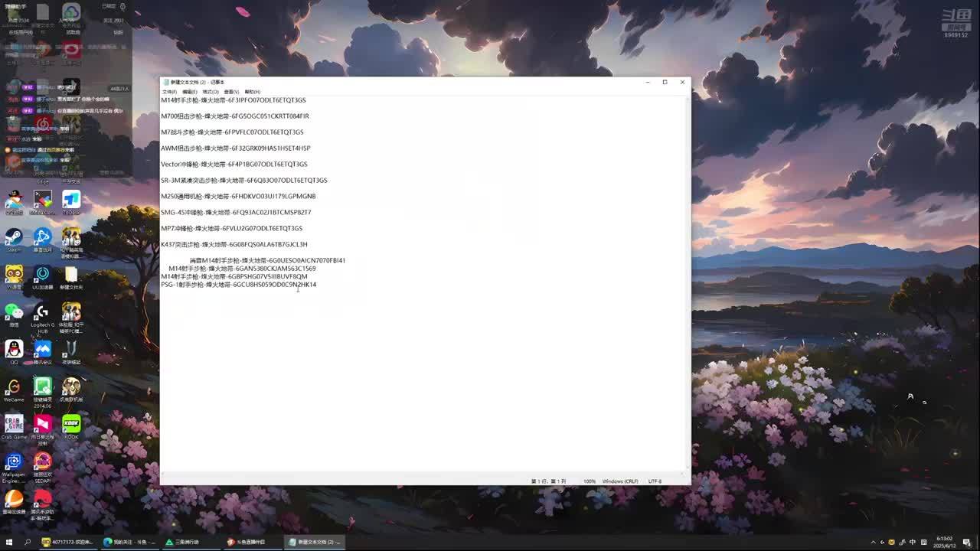Image resolution: width=980 pixels, height=551 pixels.
Task: Open the Logitech G HUB shortcut
Action: 43,318
